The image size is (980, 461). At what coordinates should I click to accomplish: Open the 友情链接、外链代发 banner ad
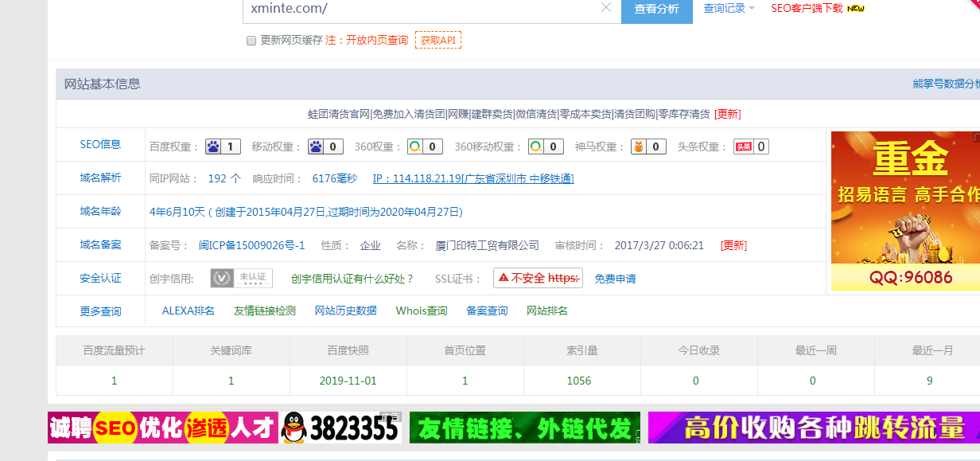coord(525,428)
